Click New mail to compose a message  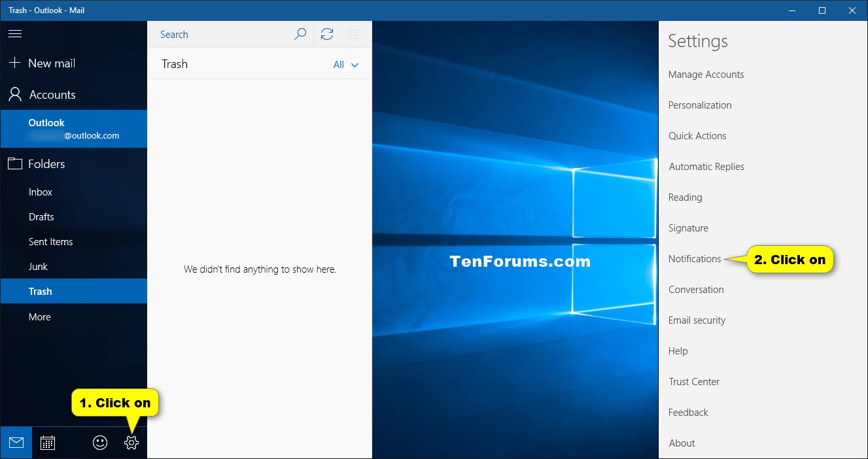coord(44,63)
